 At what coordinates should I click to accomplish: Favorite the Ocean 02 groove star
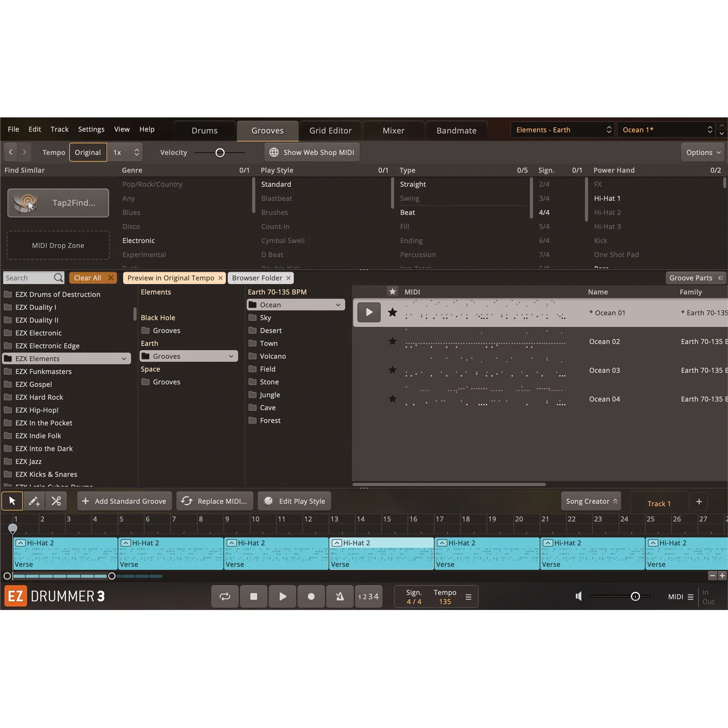(x=393, y=341)
